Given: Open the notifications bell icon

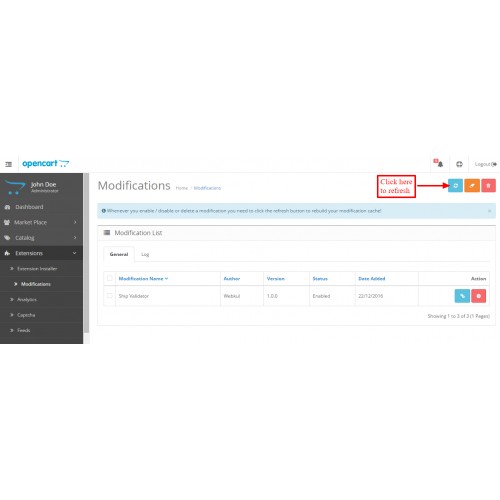Looking at the screenshot, I should pyautogui.click(x=439, y=163).
